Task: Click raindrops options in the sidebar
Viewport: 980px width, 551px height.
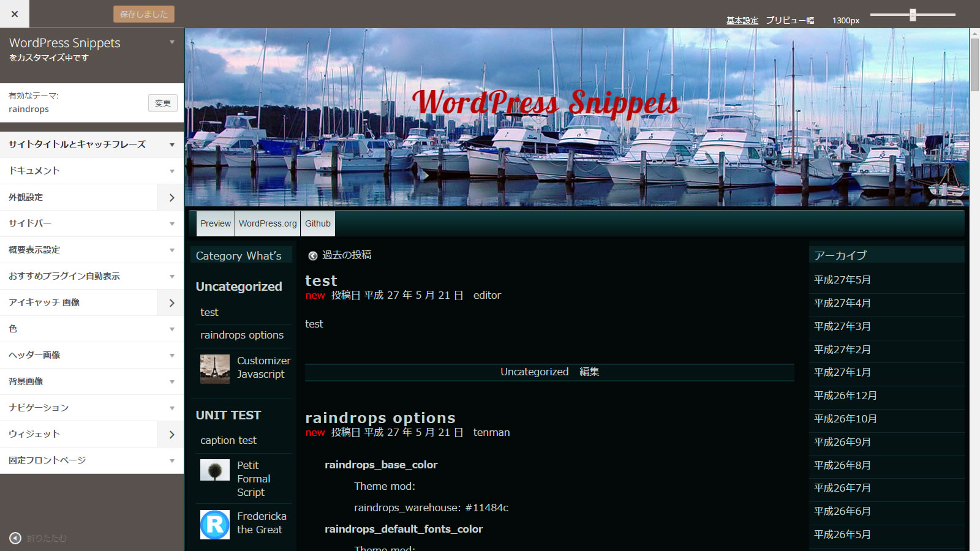Action: pyautogui.click(x=242, y=335)
